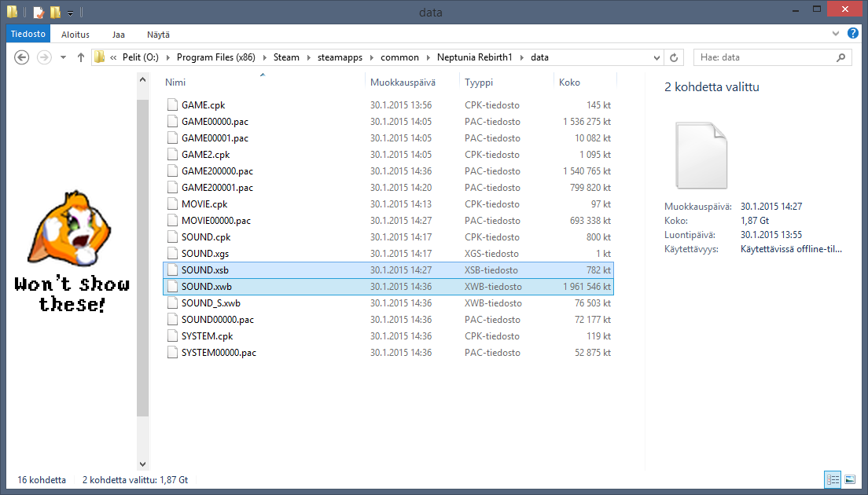Select SOUND00000.pac file icon

pos(173,319)
